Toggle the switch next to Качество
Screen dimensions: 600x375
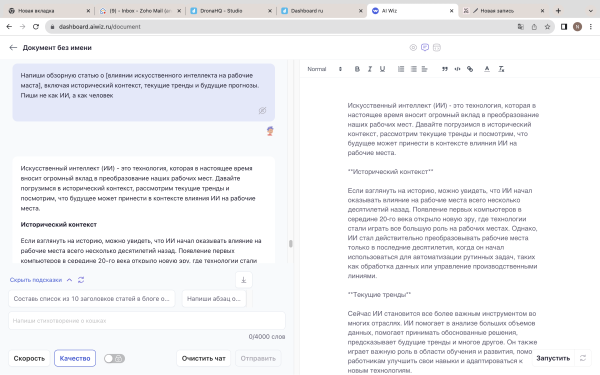pyautogui.click(x=114, y=359)
